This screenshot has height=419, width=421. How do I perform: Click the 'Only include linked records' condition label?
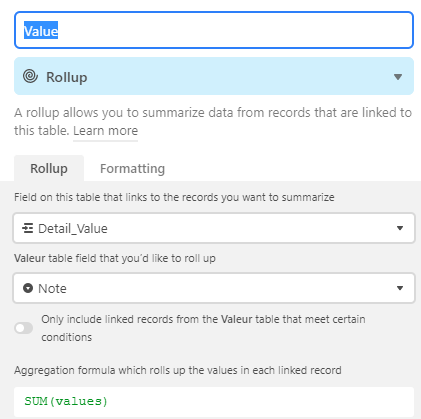203,328
